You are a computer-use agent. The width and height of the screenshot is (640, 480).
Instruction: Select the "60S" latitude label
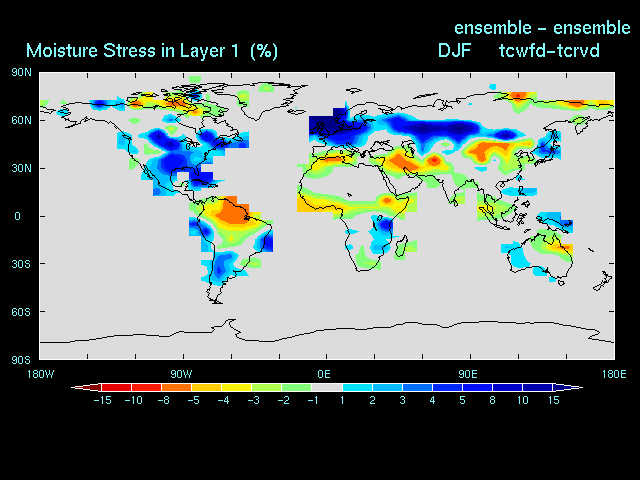pos(21,312)
